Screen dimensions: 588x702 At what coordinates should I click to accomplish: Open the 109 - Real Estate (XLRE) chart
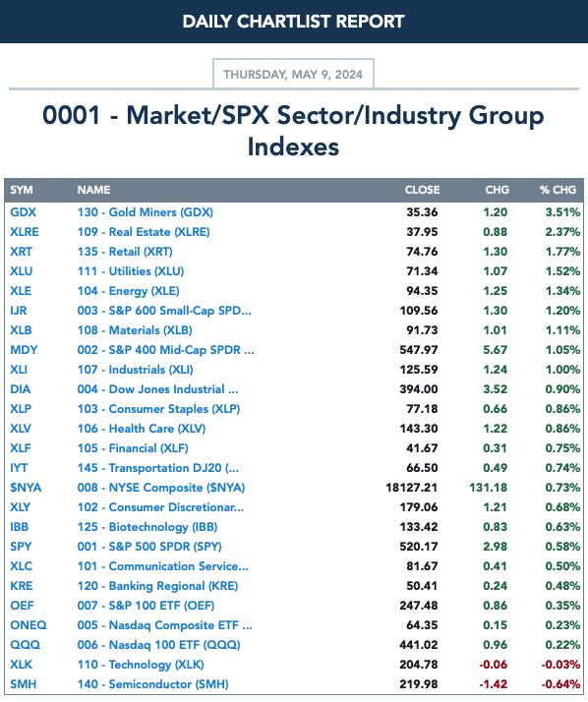[144, 232]
